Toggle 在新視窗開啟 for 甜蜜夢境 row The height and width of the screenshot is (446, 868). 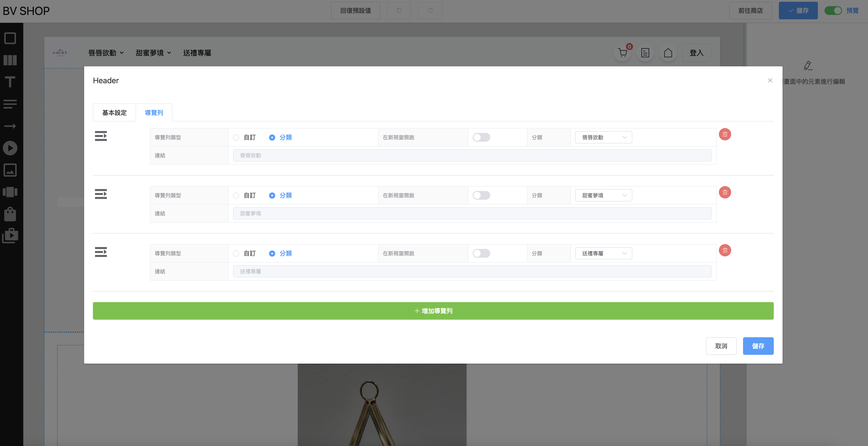pyautogui.click(x=481, y=195)
